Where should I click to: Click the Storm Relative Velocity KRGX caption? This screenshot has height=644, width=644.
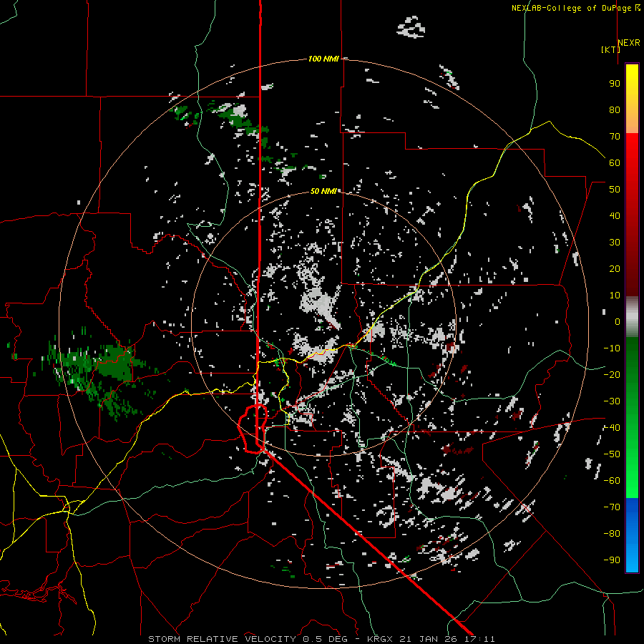point(321,639)
